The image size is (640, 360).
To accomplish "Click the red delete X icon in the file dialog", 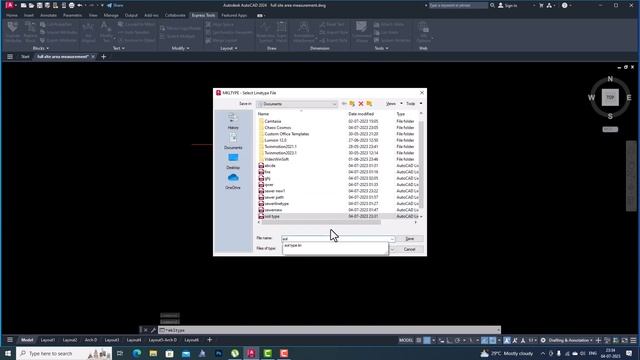I will (x=361, y=104).
